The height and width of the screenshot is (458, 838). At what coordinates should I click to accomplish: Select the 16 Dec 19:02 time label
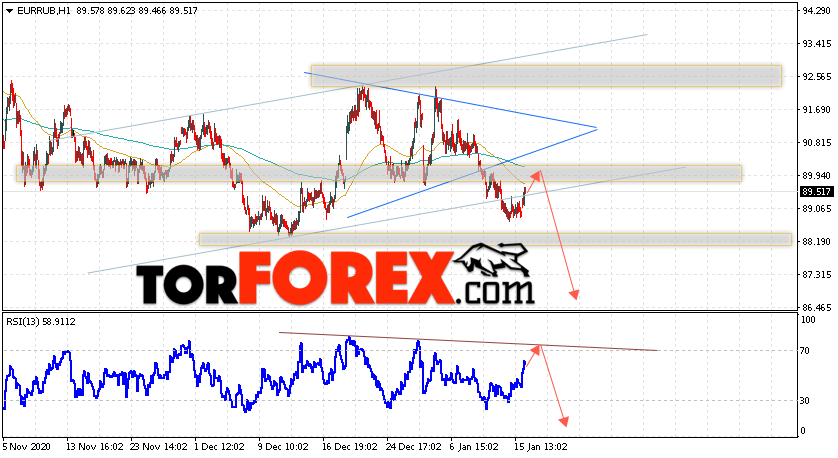coord(351,446)
